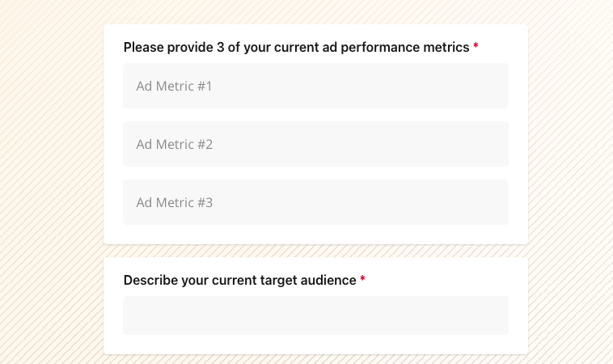
Task: Click the gap between the two question cards
Action: pyautogui.click(x=315, y=251)
